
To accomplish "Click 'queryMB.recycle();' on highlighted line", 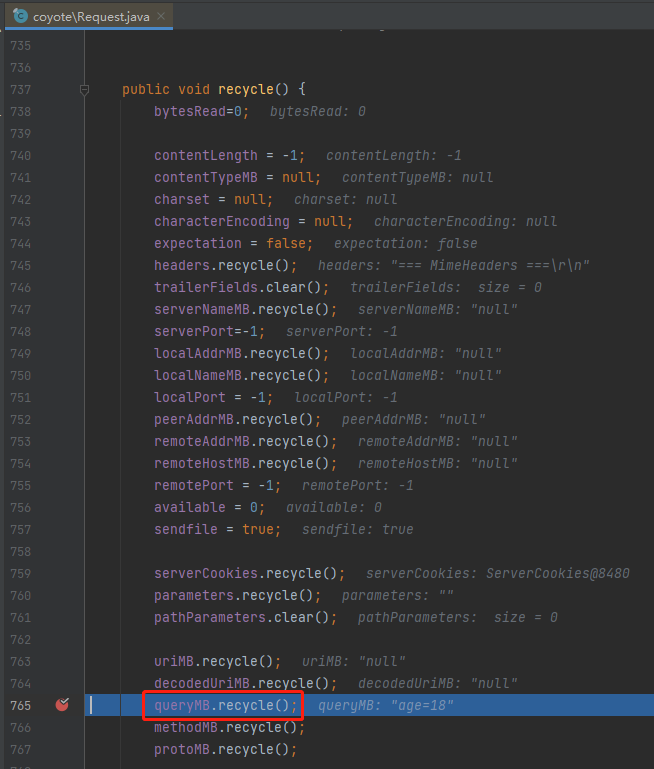I will (x=226, y=705).
